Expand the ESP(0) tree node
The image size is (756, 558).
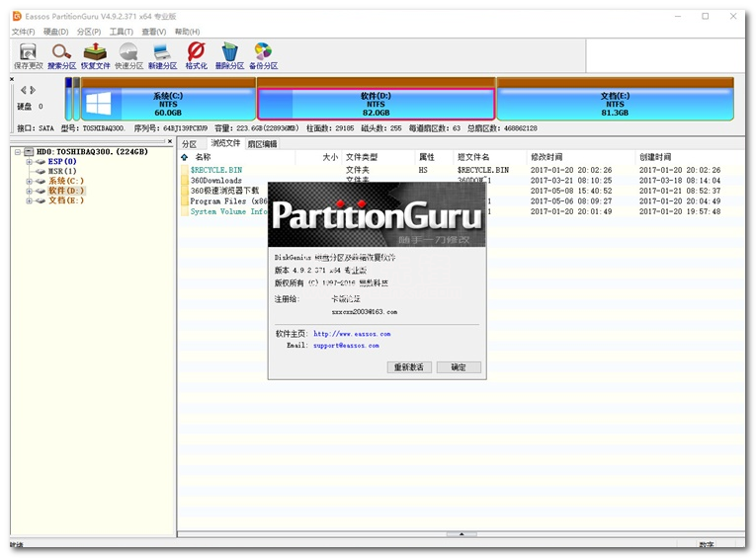point(29,162)
